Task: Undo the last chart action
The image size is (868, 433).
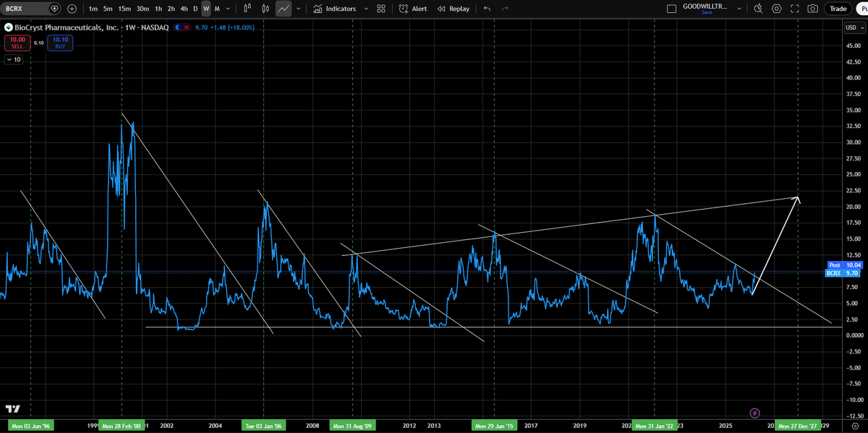Action: click(x=487, y=9)
